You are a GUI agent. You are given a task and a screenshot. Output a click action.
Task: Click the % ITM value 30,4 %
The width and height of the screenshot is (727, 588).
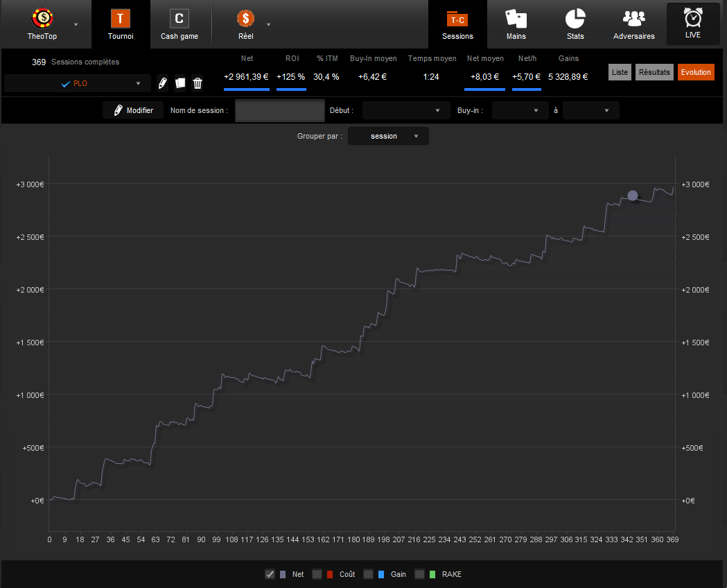(326, 77)
